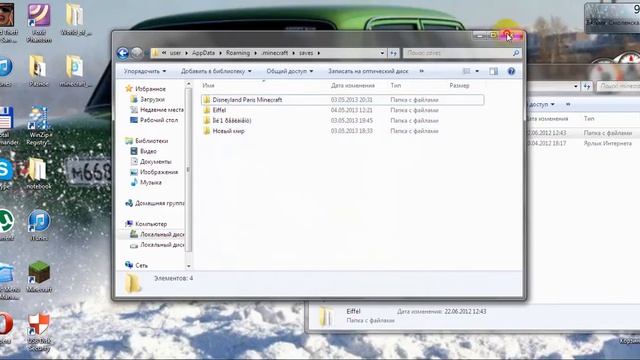Open Общий доступ dropdown in background window
Image resolution: width=640 pixels, height=360 pixels.
(x=542, y=104)
